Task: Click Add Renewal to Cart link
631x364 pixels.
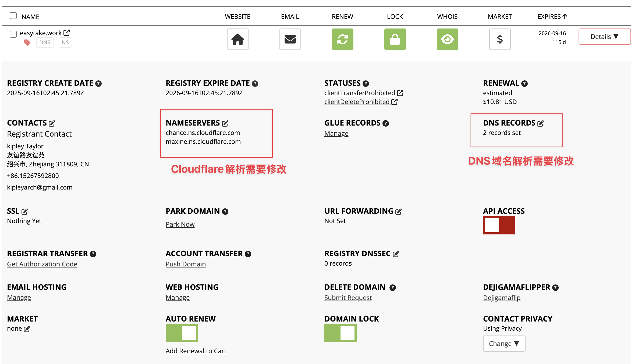Action: pyautogui.click(x=196, y=351)
